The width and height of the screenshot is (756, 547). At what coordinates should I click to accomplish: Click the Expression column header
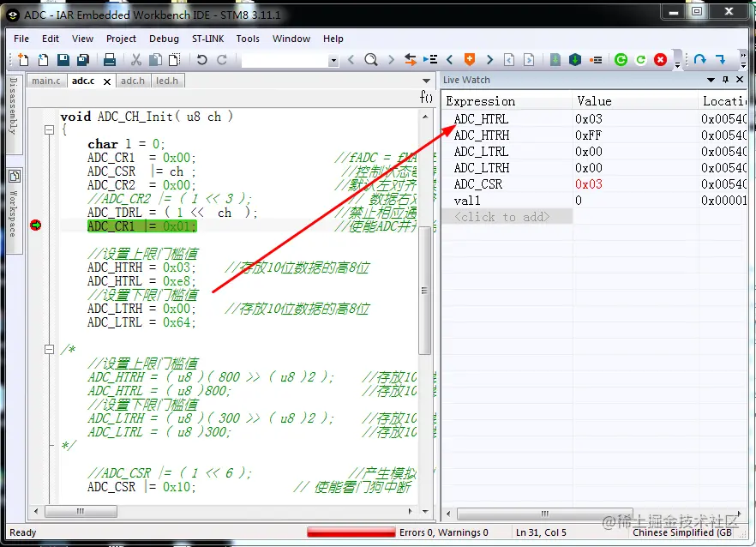click(507, 101)
